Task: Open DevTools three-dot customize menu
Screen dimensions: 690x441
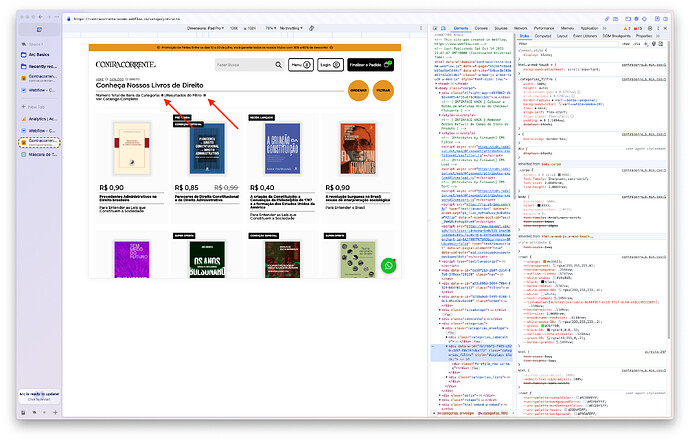Action: point(658,28)
